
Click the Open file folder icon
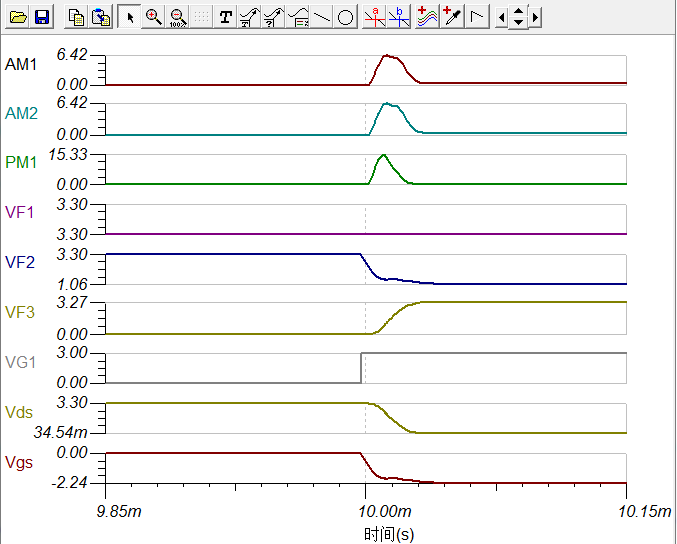18,17
